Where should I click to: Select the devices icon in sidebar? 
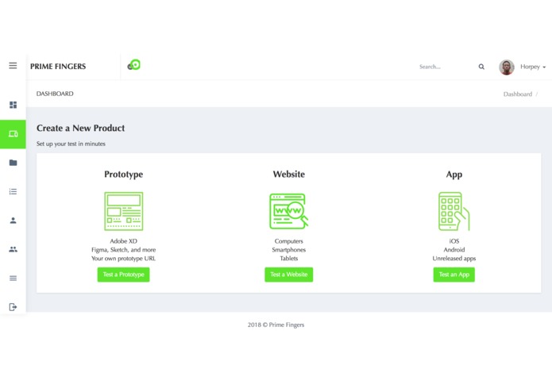(x=13, y=134)
